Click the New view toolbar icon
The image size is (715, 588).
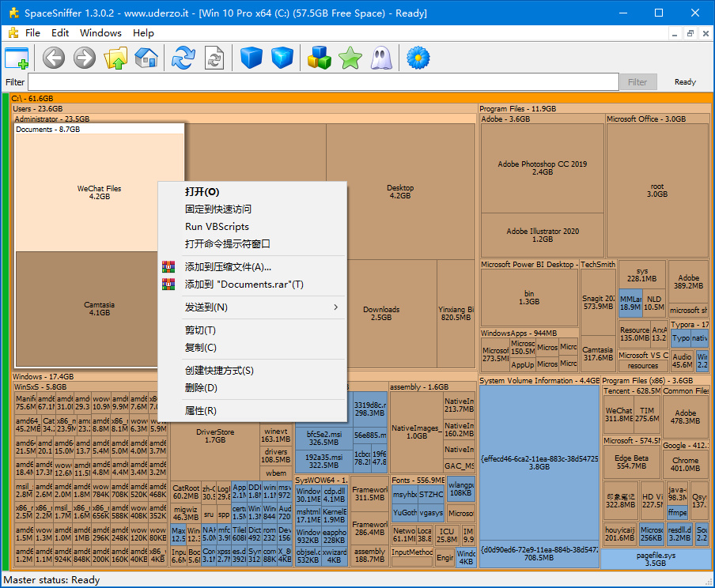pos(17,58)
